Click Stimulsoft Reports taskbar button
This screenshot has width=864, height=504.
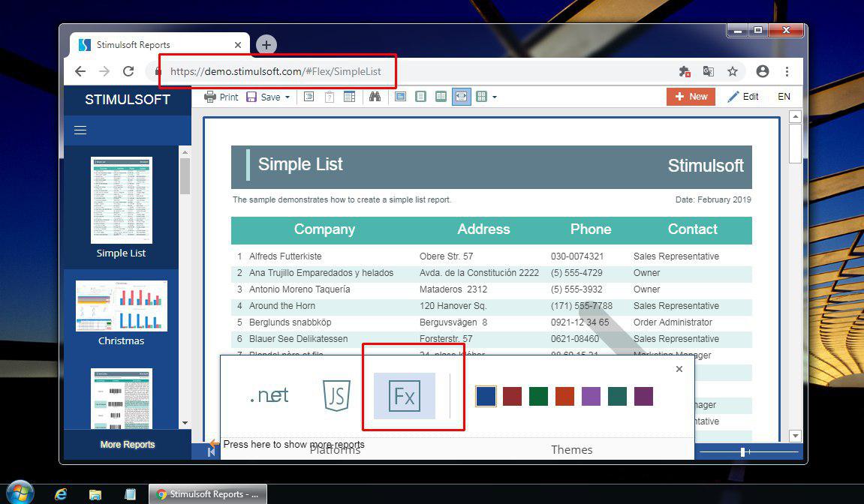pos(208,494)
